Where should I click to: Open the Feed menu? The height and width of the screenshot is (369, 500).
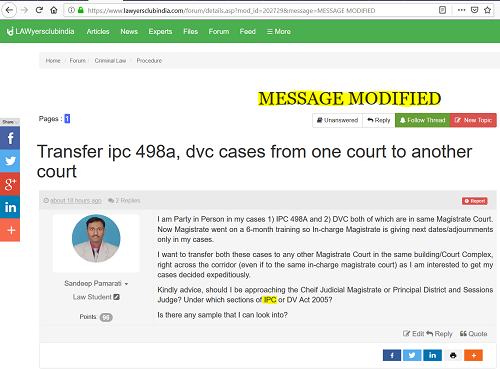click(x=247, y=31)
